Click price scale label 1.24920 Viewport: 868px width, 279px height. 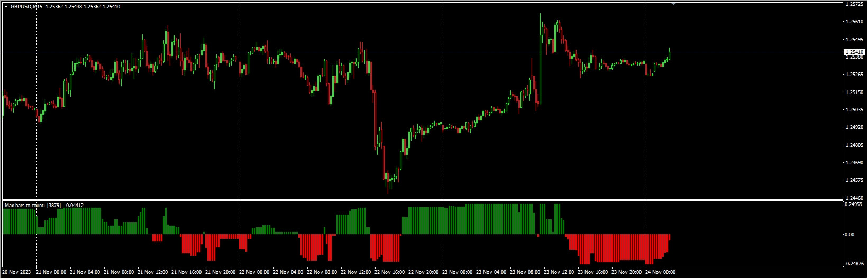point(854,127)
